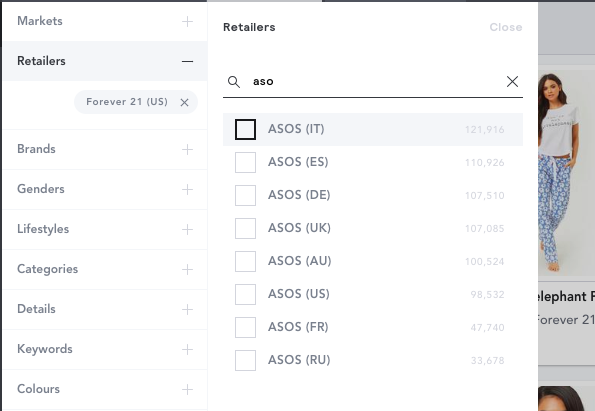This screenshot has height=411, width=595.
Task: Click the ASOS (RU) retailer label
Action: [299, 360]
